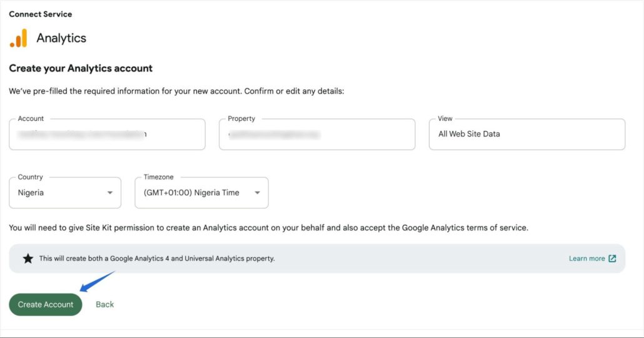The width and height of the screenshot is (644, 338).
Task: Click the Timezone field label
Action: pos(159,177)
